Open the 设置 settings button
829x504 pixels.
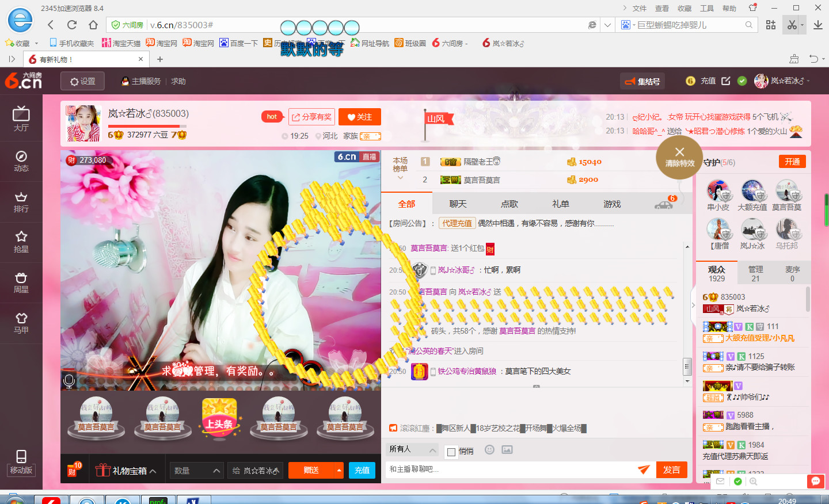(x=82, y=81)
